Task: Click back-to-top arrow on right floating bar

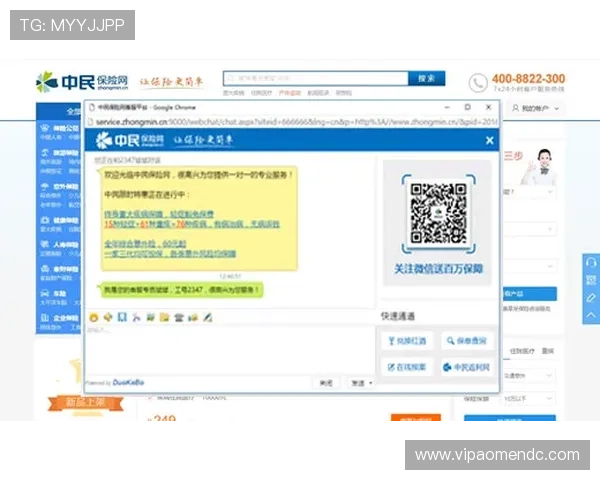Action: pos(591,315)
